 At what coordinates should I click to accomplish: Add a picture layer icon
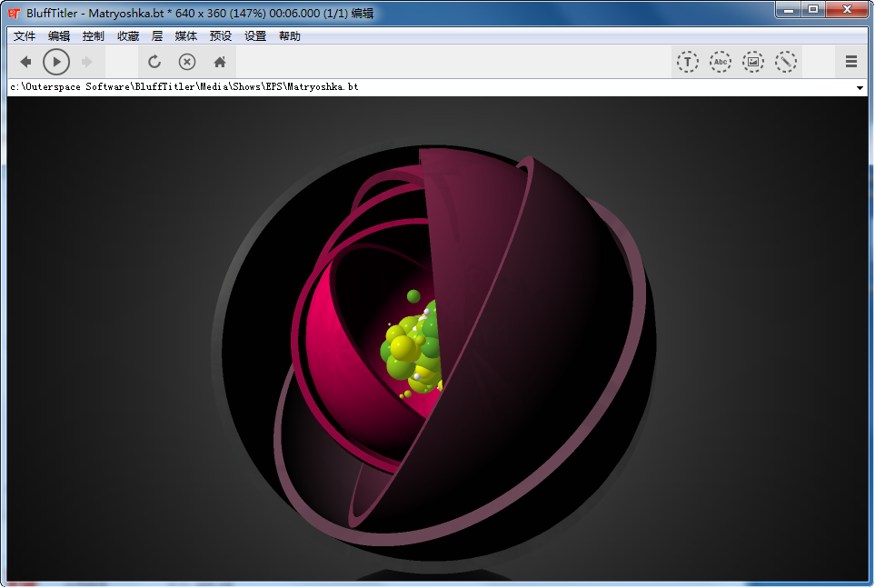(x=753, y=62)
